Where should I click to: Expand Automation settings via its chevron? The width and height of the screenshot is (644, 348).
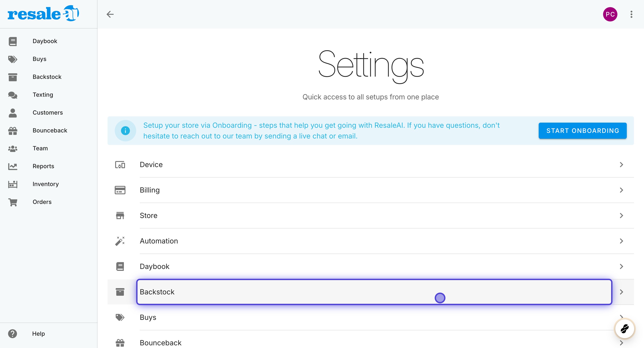621,241
